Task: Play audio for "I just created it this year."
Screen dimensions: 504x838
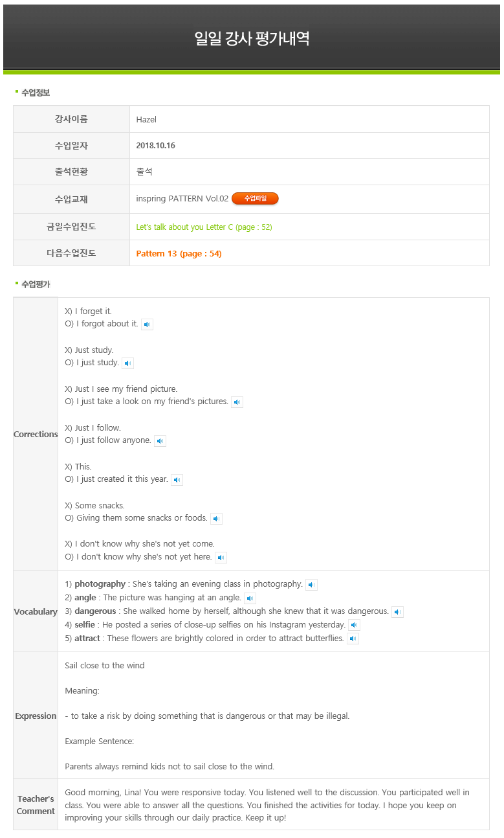Action: (177, 480)
